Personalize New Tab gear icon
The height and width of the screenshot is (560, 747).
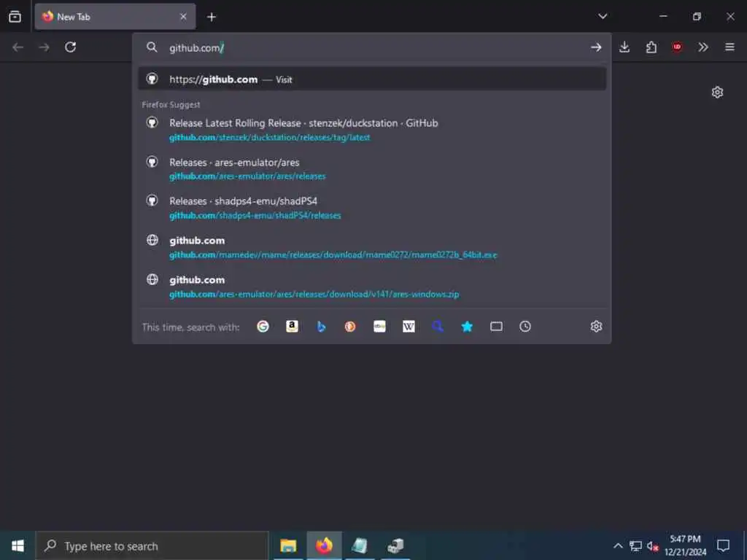pyautogui.click(x=718, y=93)
